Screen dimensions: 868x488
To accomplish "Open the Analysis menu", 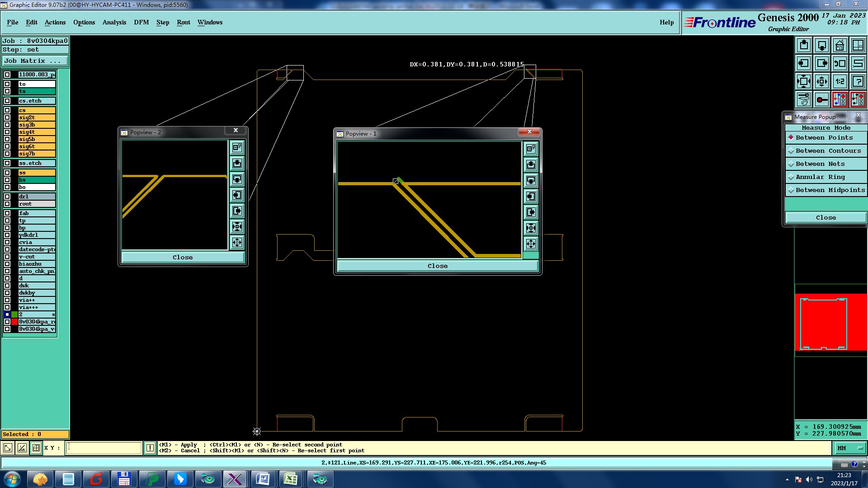I will tap(114, 22).
